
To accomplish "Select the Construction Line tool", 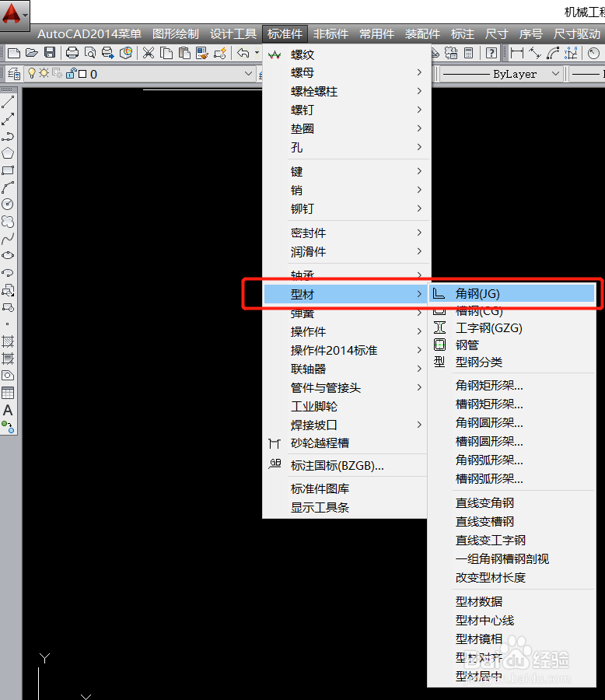I will pos(8,119).
